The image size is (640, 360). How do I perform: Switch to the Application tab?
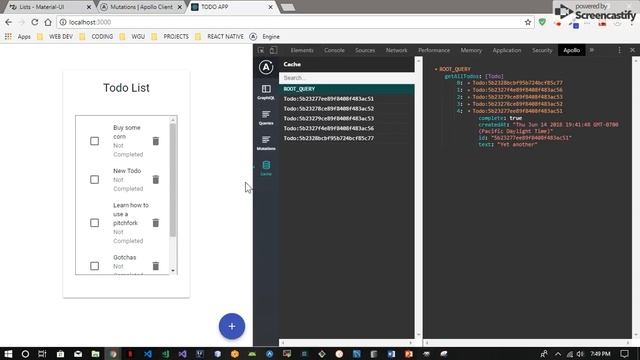tap(507, 50)
